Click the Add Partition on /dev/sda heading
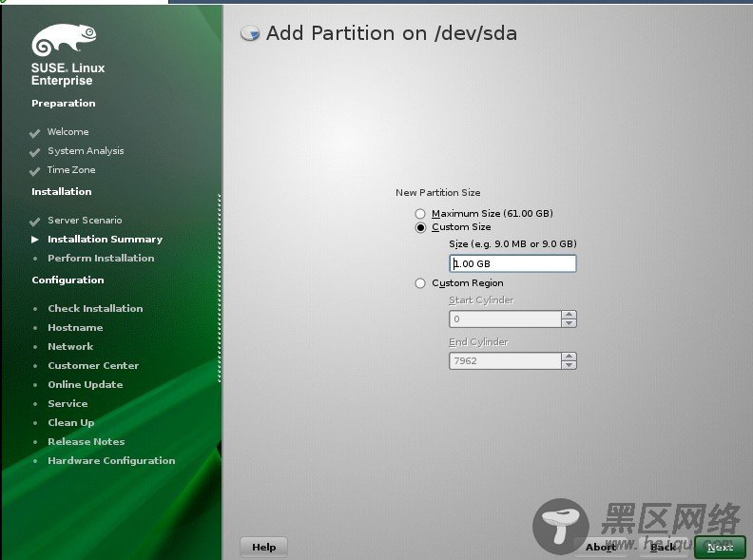Image resolution: width=753 pixels, height=560 pixels. [392, 33]
